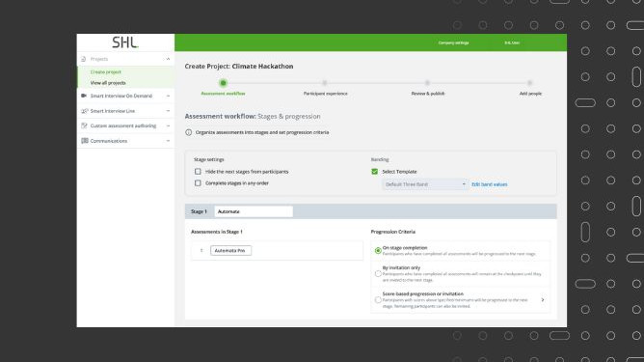644x362 pixels.
Task: Click the Progression Criteria heading
Action: [x=393, y=232]
